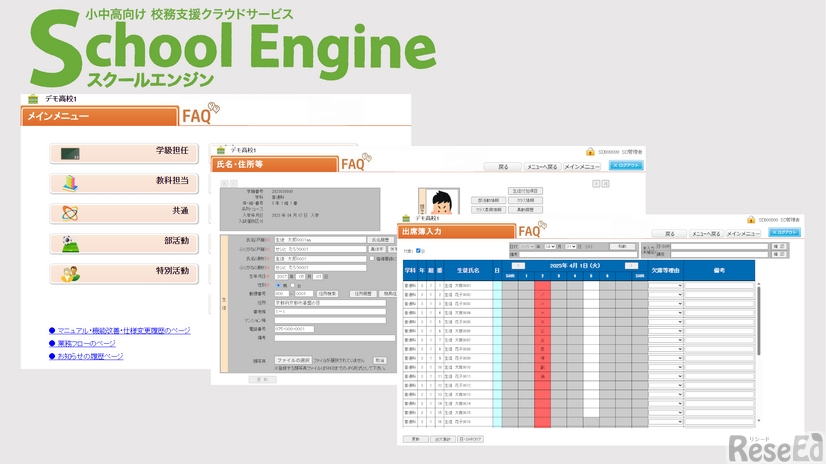Click school building icon in 出席簿入力 window

[x=406, y=218]
